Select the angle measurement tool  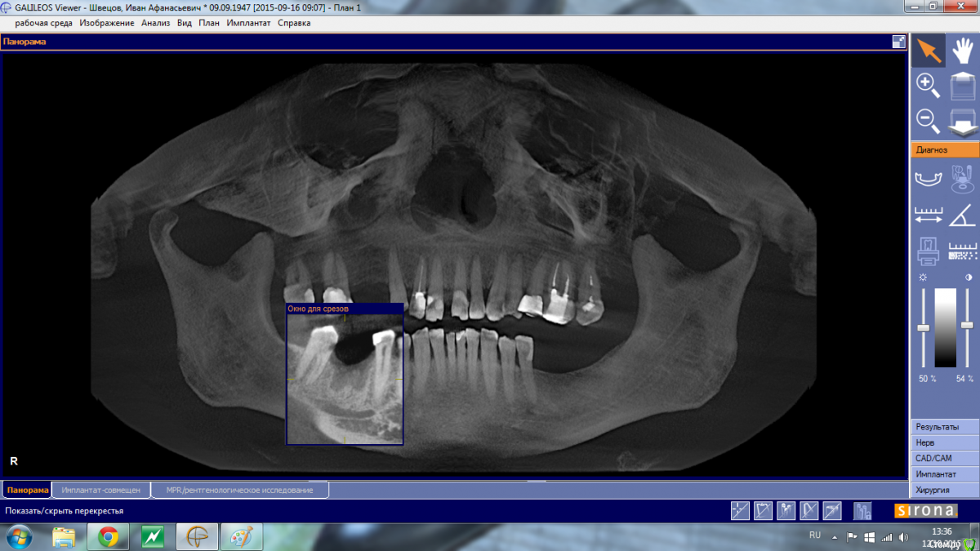(963, 215)
